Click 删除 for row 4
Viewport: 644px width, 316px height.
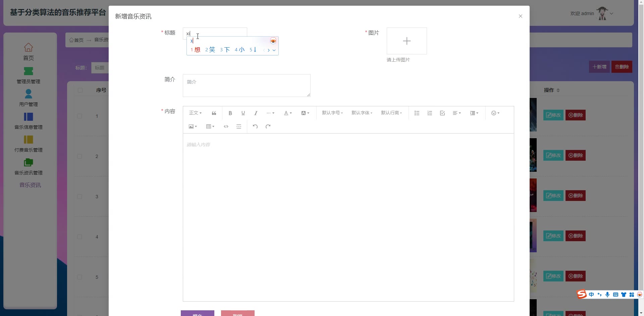click(x=576, y=236)
